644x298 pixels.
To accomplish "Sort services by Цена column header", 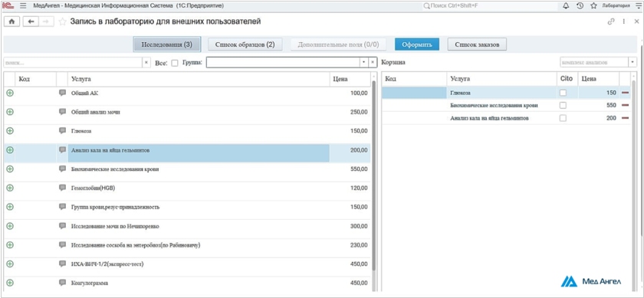I will 350,79.
